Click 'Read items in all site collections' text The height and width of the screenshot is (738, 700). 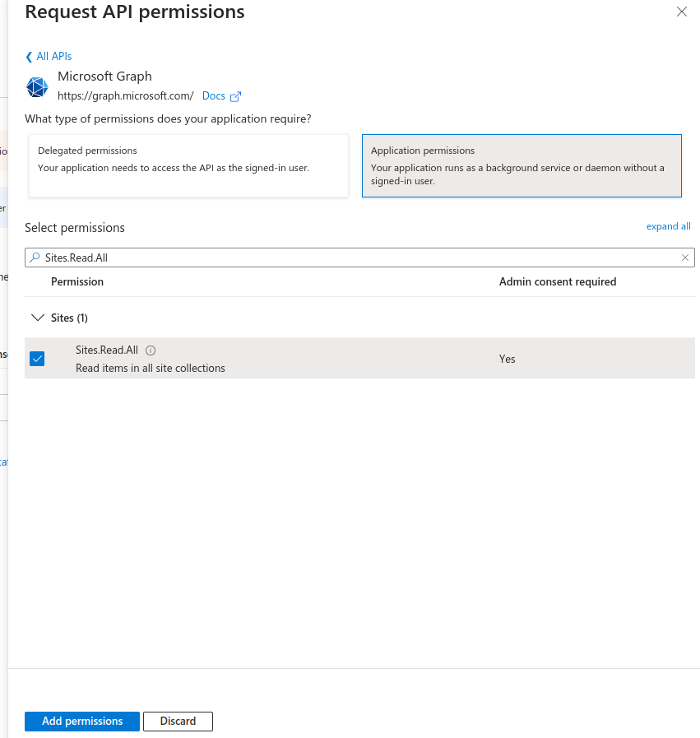click(150, 368)
